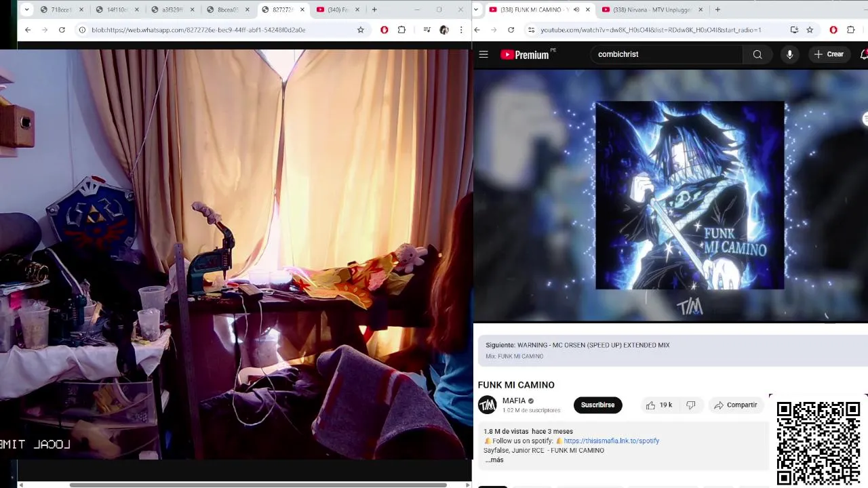Image resolution: width=868 pixels, height=488 pixels.
Task: Switch to the Nirvana MTV Unplugged tab
Action: pyautogui.click(x=651, y=9)
